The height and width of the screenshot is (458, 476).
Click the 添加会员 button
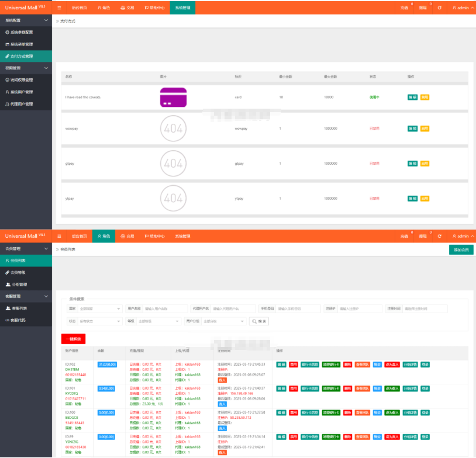point(461,249)
